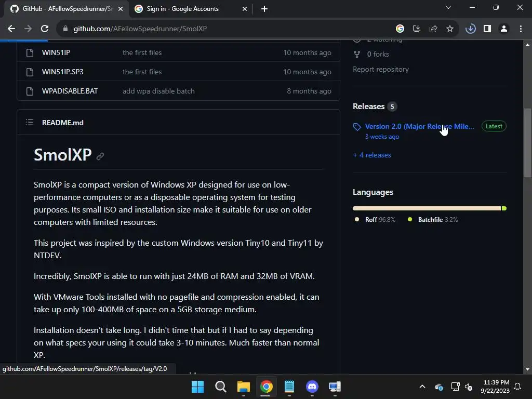The height and width of the screenshot is (399, 532).
Task: Open WPADISABLE.BAT file
Action: click(70, 91)
